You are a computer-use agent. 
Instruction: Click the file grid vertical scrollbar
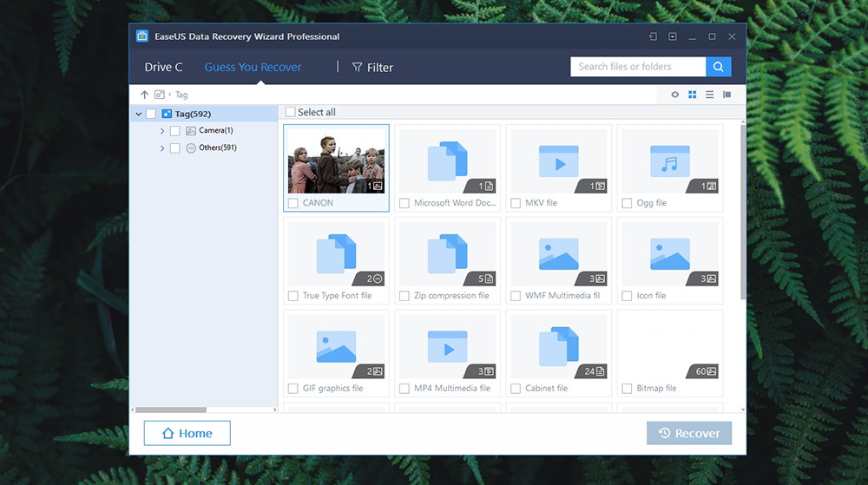(x=743, y=211)
